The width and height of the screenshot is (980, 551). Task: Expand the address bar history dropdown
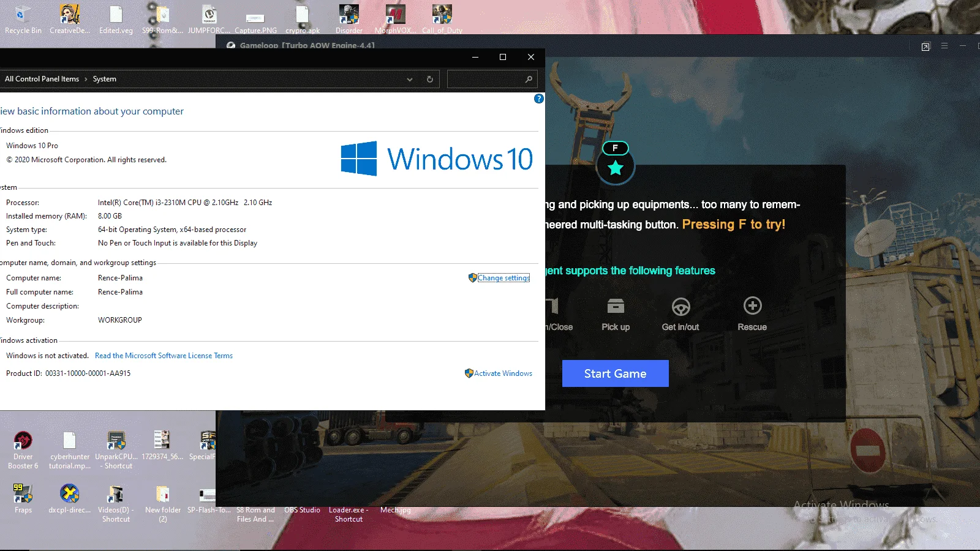pyautogui.click(x=410, y=79)
